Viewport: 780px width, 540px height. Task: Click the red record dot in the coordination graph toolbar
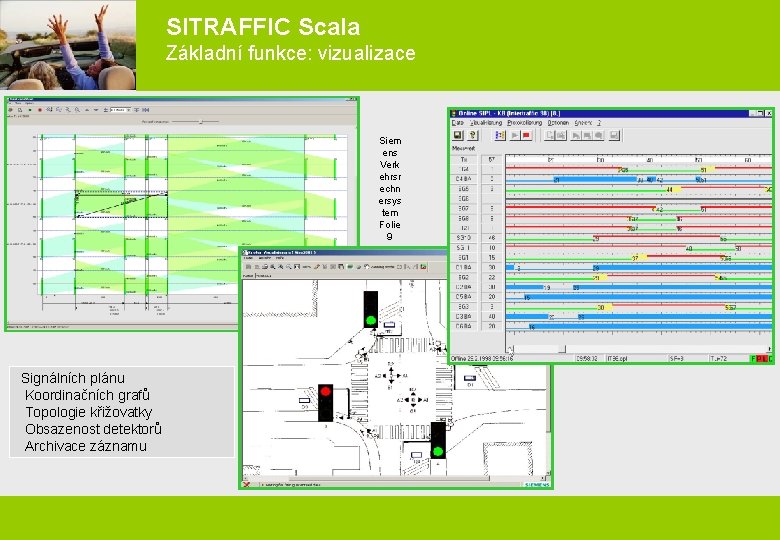click(x=40, y=110)
